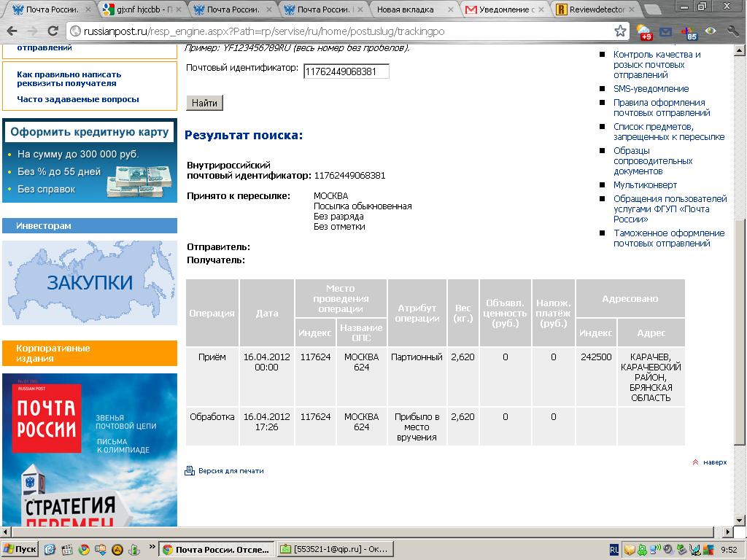This screenshot has height=560, width=747.
Task: Click the RU language indicator in the tray
Action: click(x=614, y=549)
